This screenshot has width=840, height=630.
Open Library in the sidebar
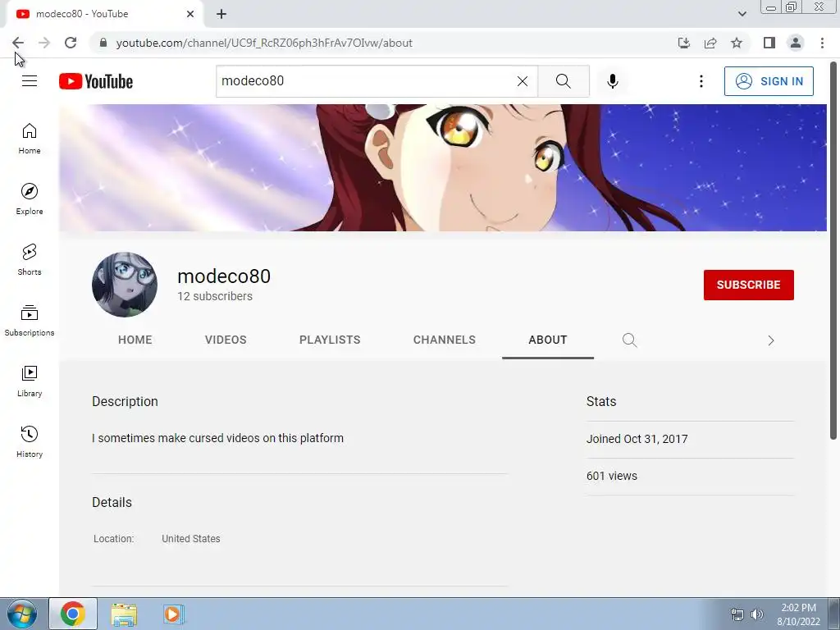point(30,381)
